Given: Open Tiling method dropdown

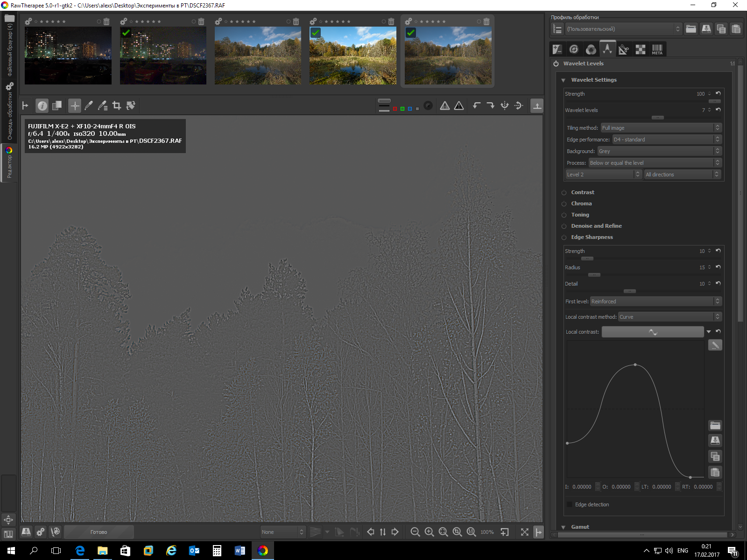Looking at the screenshot, I should tap(661, 128).
